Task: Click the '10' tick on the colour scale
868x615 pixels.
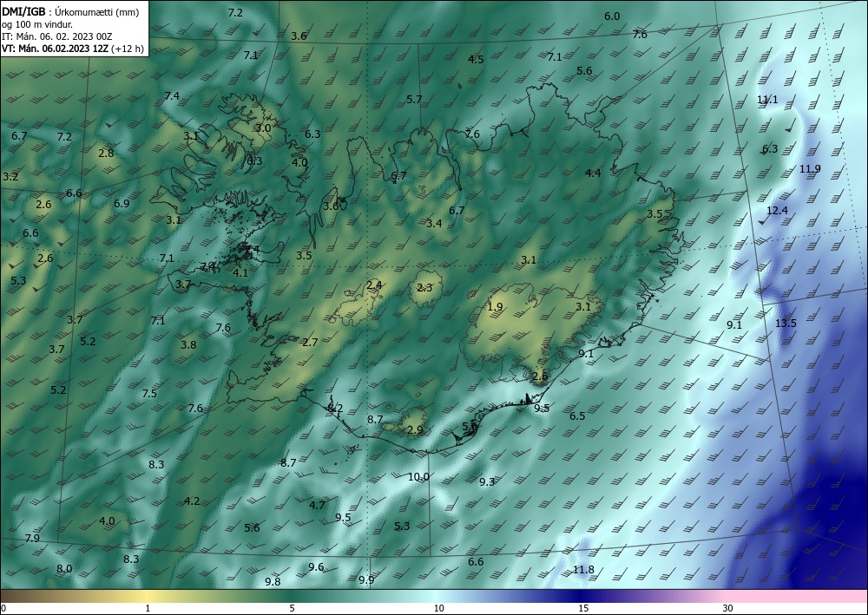Action: (x=438, y=608)
